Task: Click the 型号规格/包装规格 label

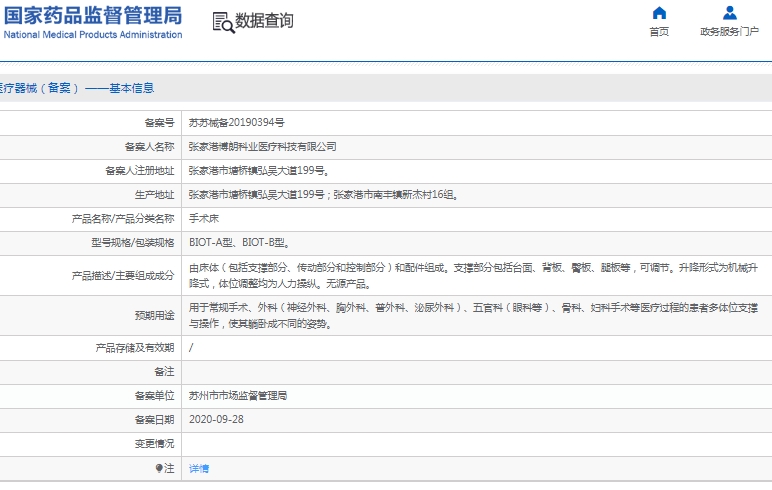Action: point(133,243)
